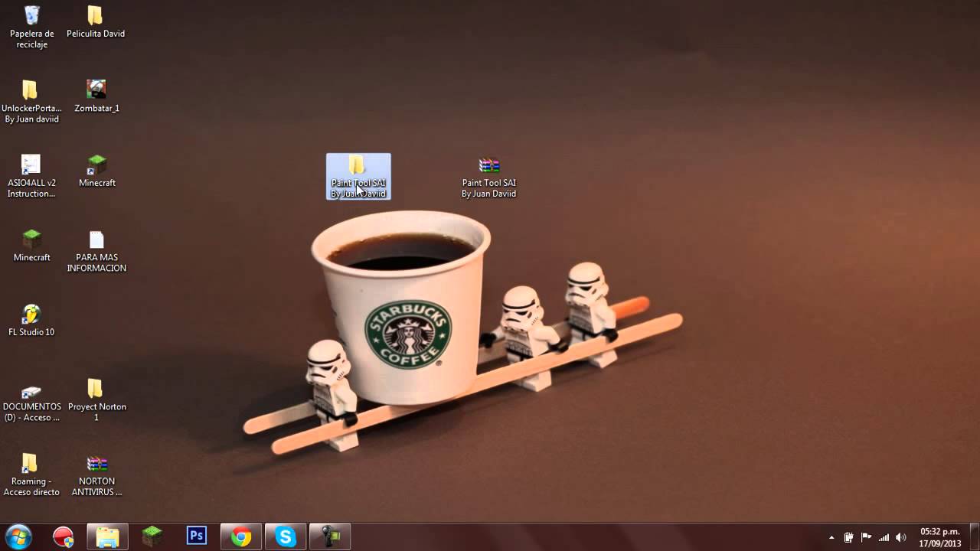
Task: Open Windows Explorer from the taskbar
Action: pos(108,537)
